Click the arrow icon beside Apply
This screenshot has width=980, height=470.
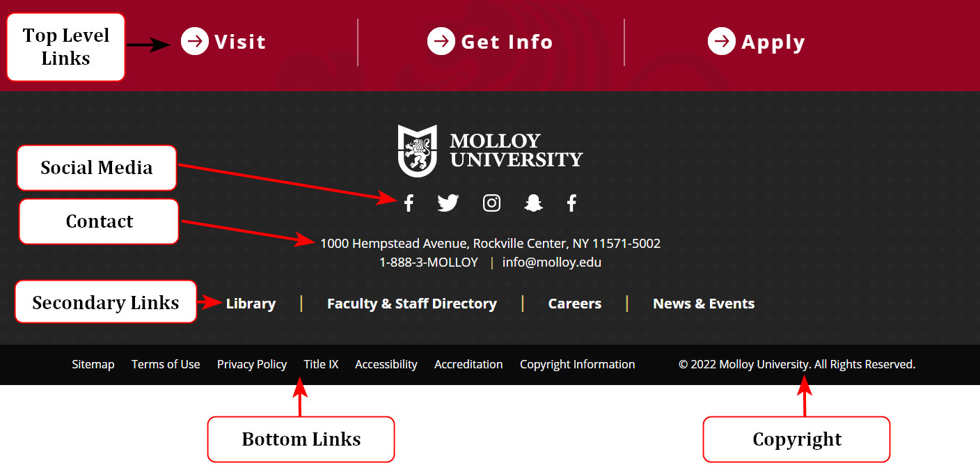(722, 41)
